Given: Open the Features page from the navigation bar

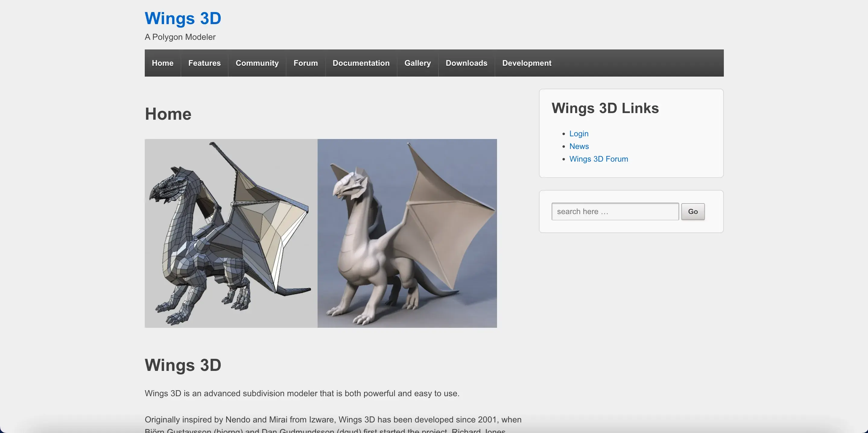Looking at the screenshot, I should point(204,63).
